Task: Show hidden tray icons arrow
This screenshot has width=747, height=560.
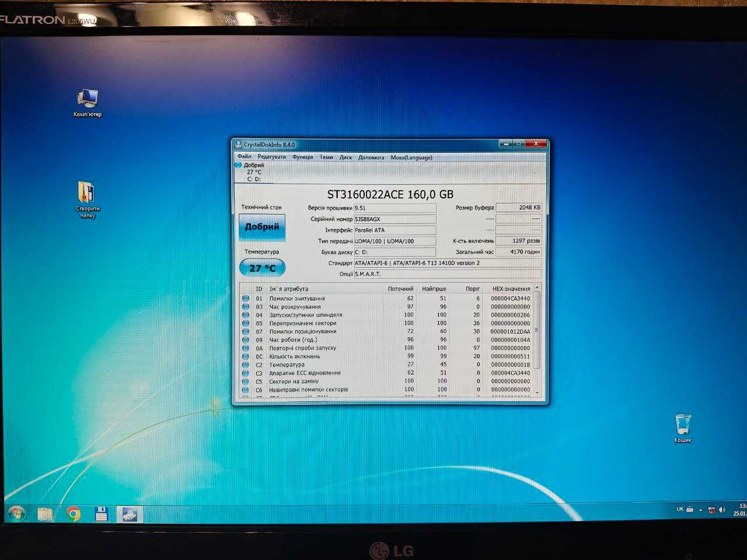Action: pyautogui.click(x=700, y=510)
